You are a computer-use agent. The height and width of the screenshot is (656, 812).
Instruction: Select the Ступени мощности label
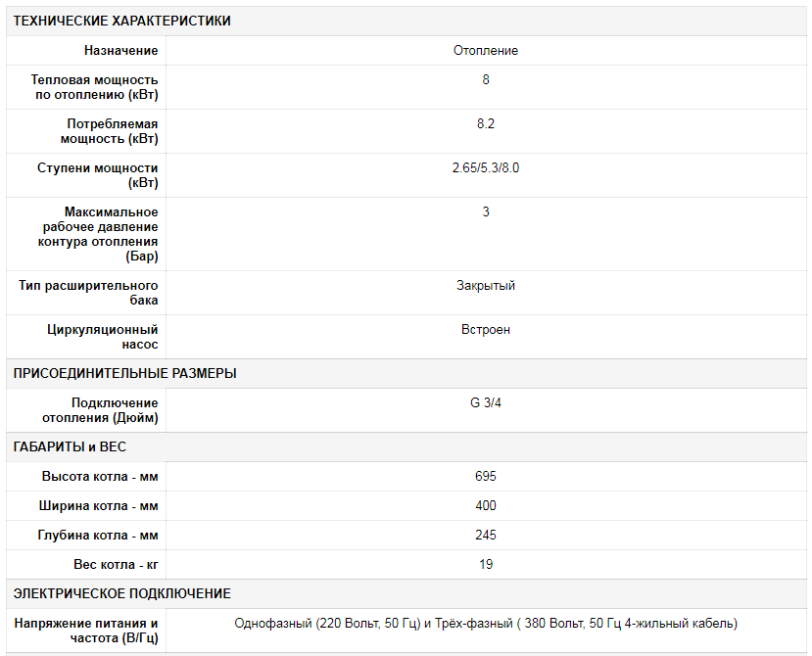pyautogui.click(x=98, y=175)
